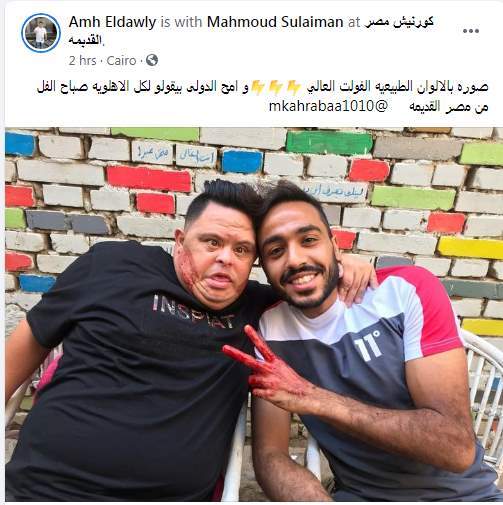Click the leftmost lightning emoji in caption
This screenshot has width=503, height=505.
[x=257, y=87]
